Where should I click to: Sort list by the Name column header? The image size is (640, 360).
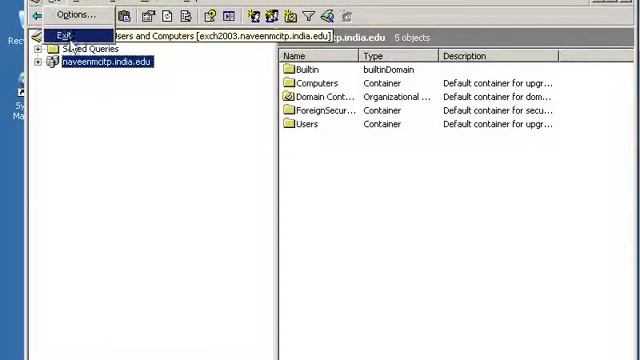pos(319,56)
